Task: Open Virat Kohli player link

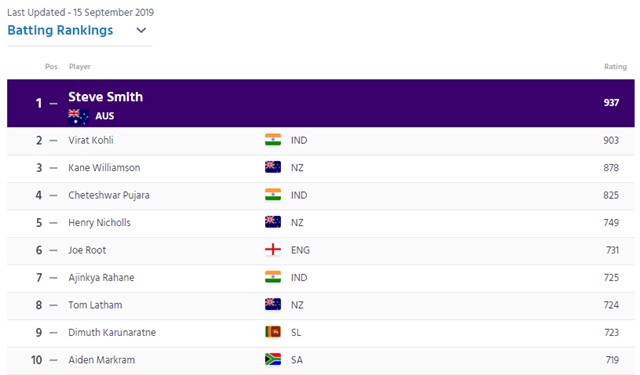Action: coord(91,140)
